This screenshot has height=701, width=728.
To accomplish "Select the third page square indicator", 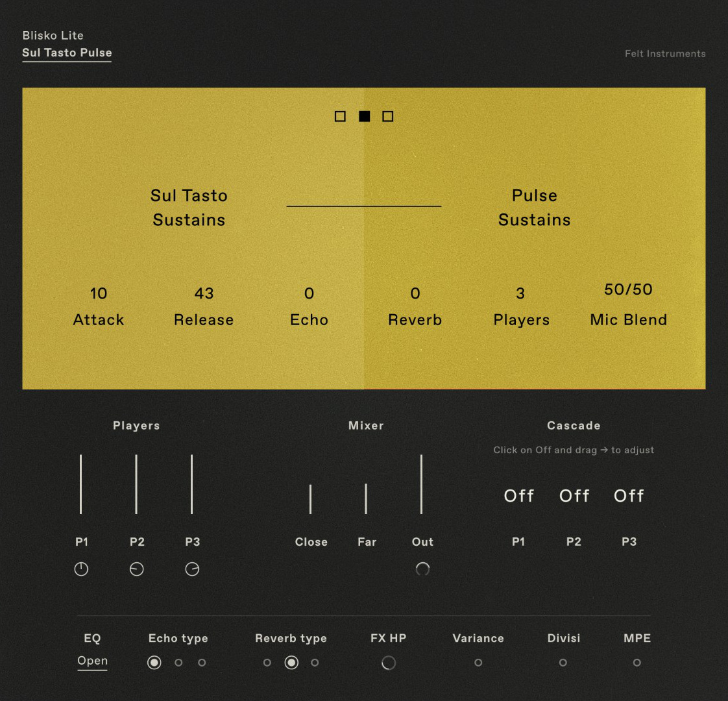I will 388,116.
